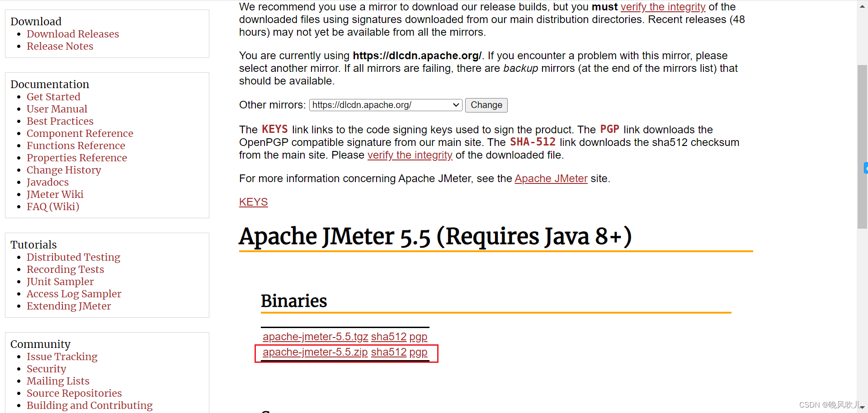Follow the top 'verify the integrity' link
Image resolution: width=868 pixels, height=413 pixels.
click(x=663, y=7)
